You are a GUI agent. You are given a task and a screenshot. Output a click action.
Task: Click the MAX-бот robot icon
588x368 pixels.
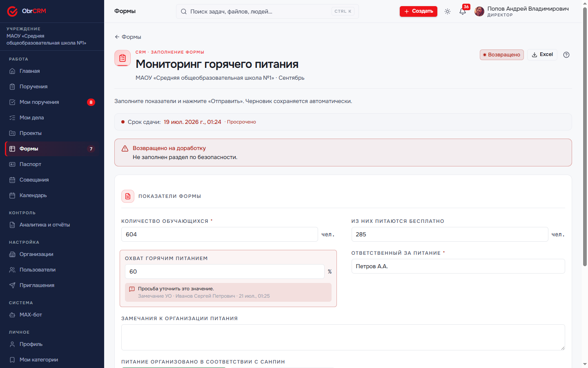tap(12, 315)
